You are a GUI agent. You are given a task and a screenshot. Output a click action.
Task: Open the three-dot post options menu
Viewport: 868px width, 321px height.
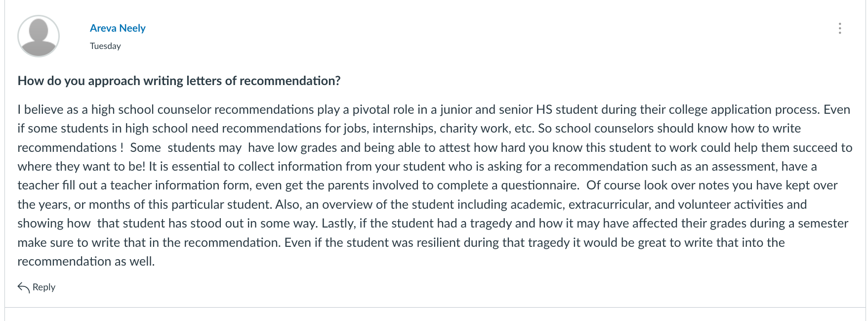point(839,28)
